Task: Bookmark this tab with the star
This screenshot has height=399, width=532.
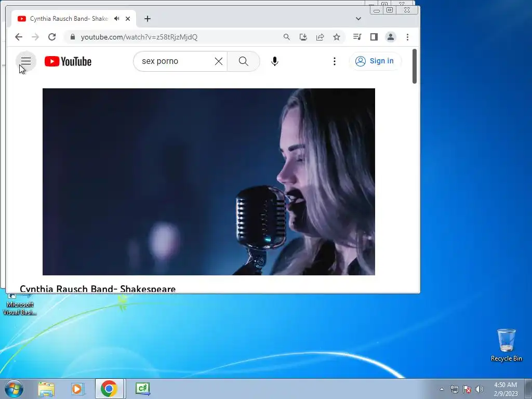Action: (337, 37)
